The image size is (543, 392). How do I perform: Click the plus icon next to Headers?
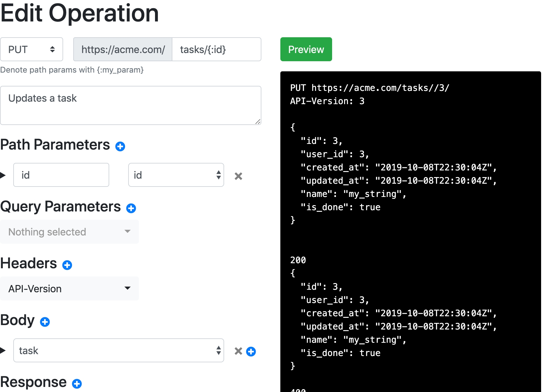[x=67, y=265]
